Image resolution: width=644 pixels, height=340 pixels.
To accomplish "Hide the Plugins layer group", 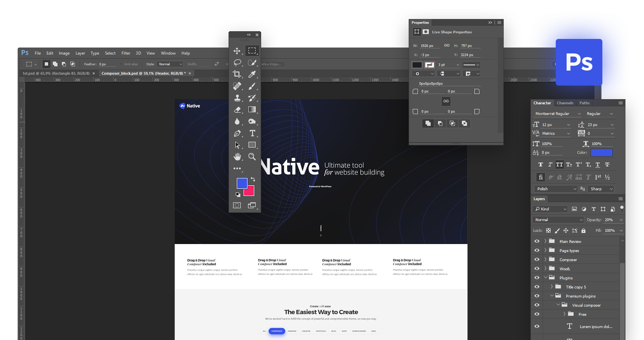I will (537, 278).
